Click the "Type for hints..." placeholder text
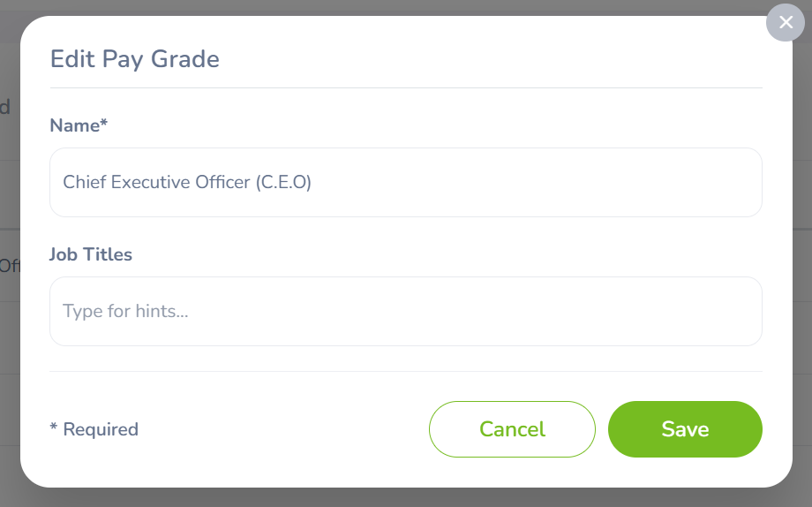 (x=125, y=311)
